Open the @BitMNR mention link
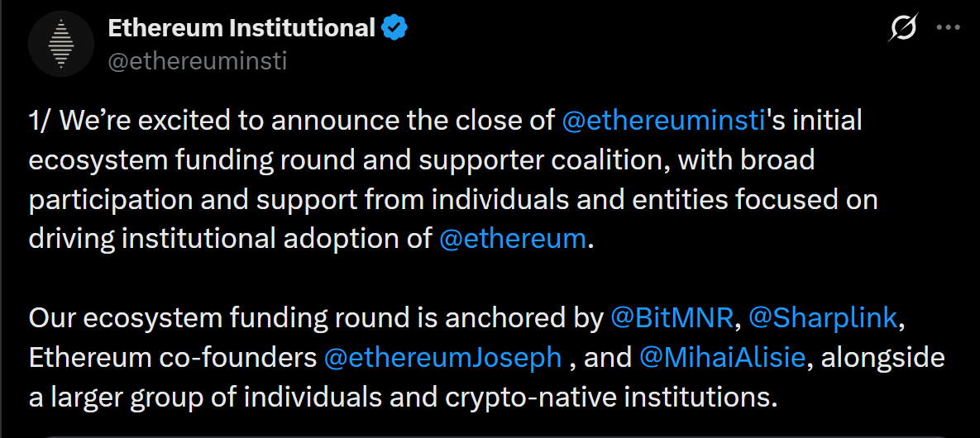The image size is (980, 438). point(672,319)
